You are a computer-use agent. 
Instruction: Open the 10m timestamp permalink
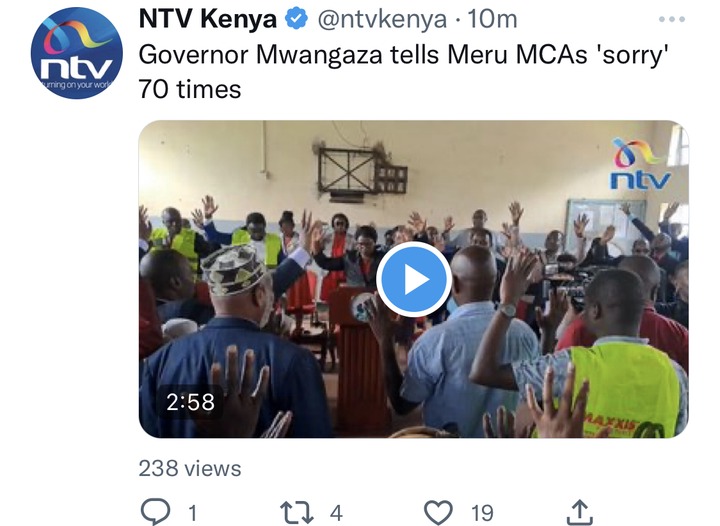492,20
